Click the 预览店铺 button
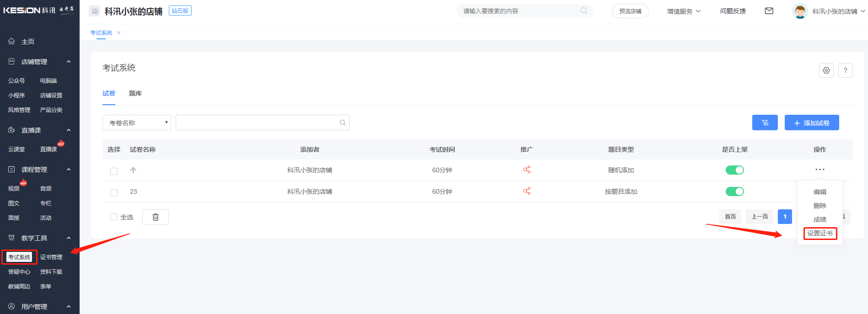 [x=630, y=11]
